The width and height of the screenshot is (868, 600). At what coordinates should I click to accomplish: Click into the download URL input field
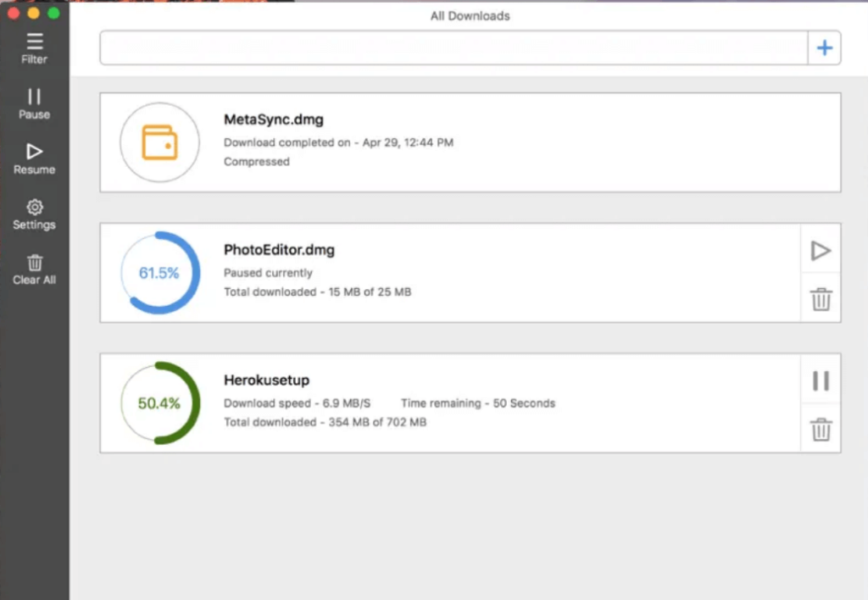point(453,47)
